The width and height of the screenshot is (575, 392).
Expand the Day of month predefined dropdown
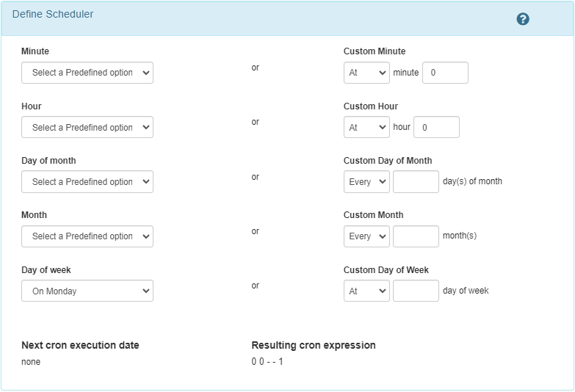click(x=87, y=181)
